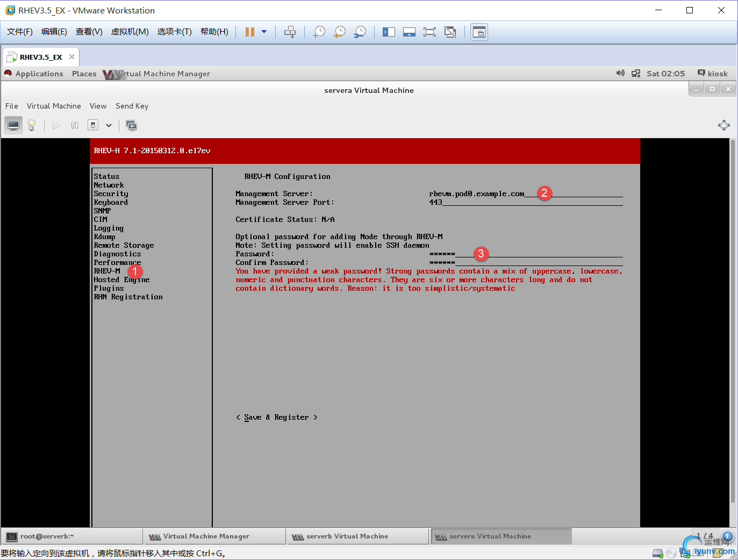Select RHN Registration in the menu
The image size is (738, 560).
click(x=128, y=297)
